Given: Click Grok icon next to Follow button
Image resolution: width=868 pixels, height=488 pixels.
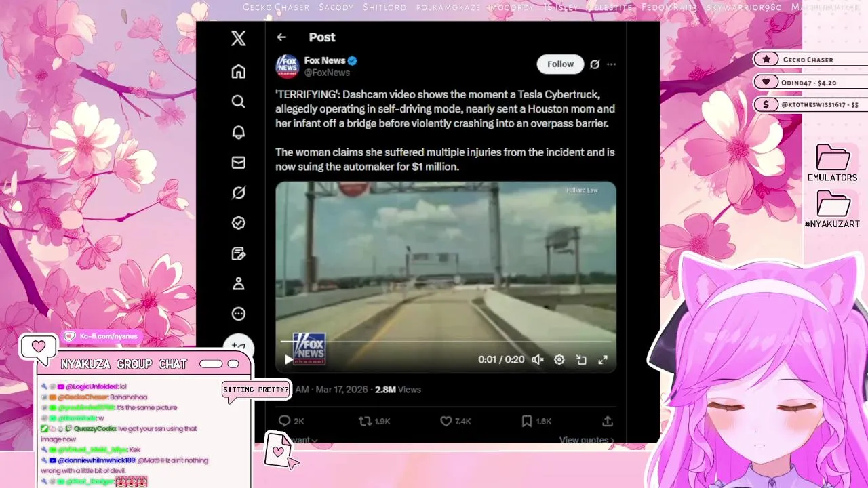Looking at the screenshot, I should (x=595, y=64).
